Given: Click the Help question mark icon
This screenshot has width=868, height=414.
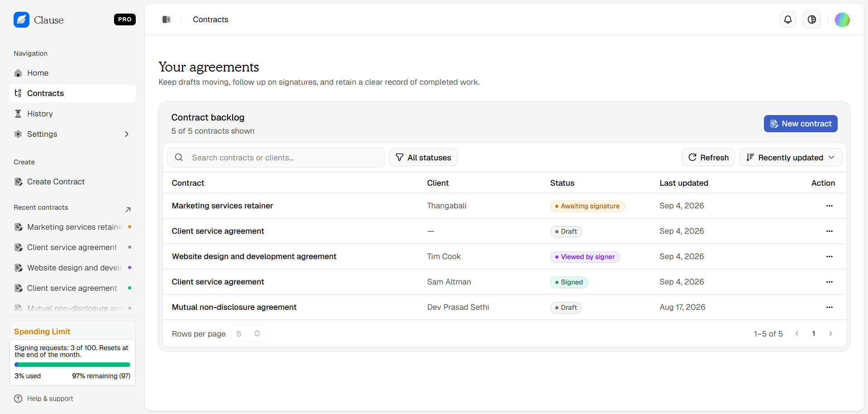Looking at the screenshot, I should coord(18,399).
